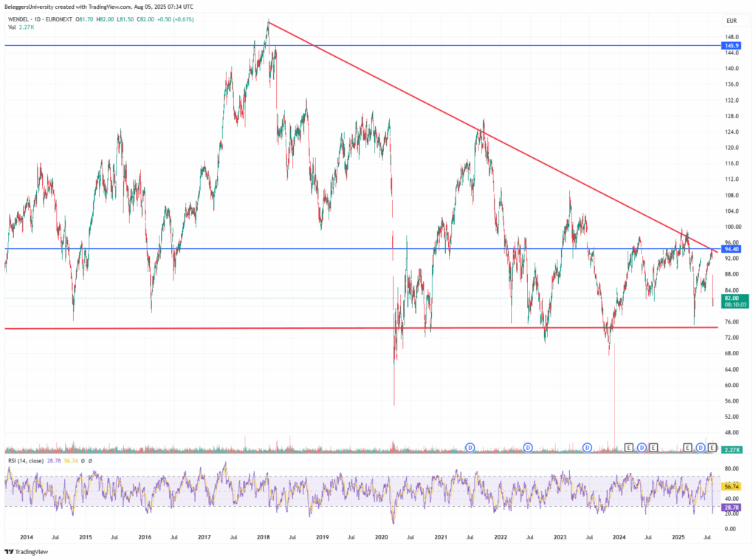Click the 108.0 price axis label
The width and height of the screenshot is (756, 560).
point(732,195)
